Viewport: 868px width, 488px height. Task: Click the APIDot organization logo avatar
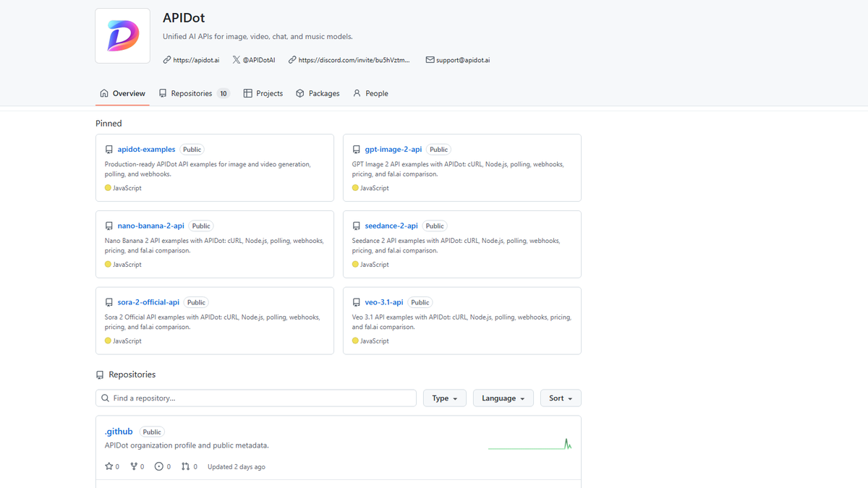tap(123, 36)
